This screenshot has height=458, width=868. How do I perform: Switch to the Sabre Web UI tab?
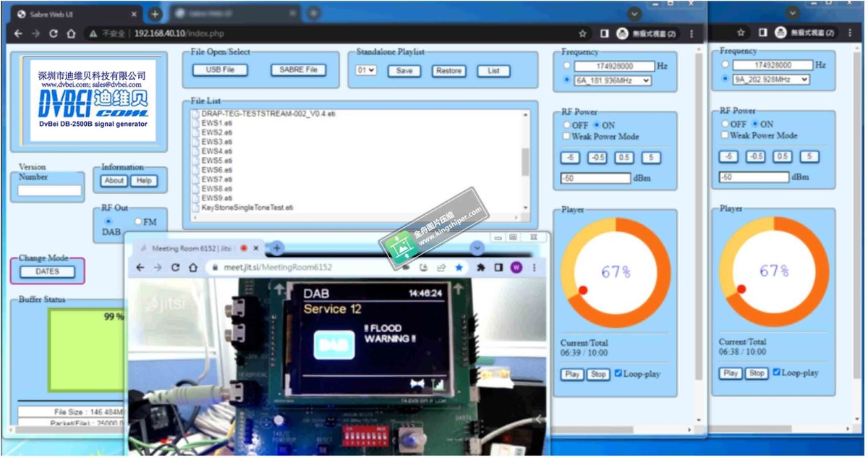(76, 14)
